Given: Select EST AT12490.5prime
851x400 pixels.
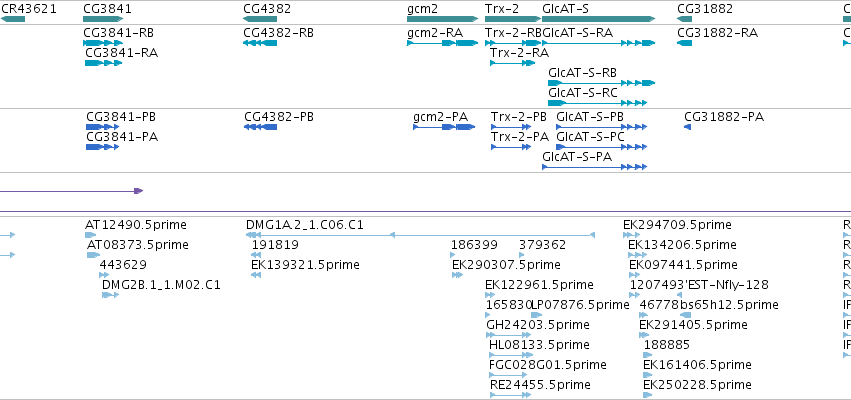Looking at the screenshot, I should pyautogui.click(x=136, y=225).
